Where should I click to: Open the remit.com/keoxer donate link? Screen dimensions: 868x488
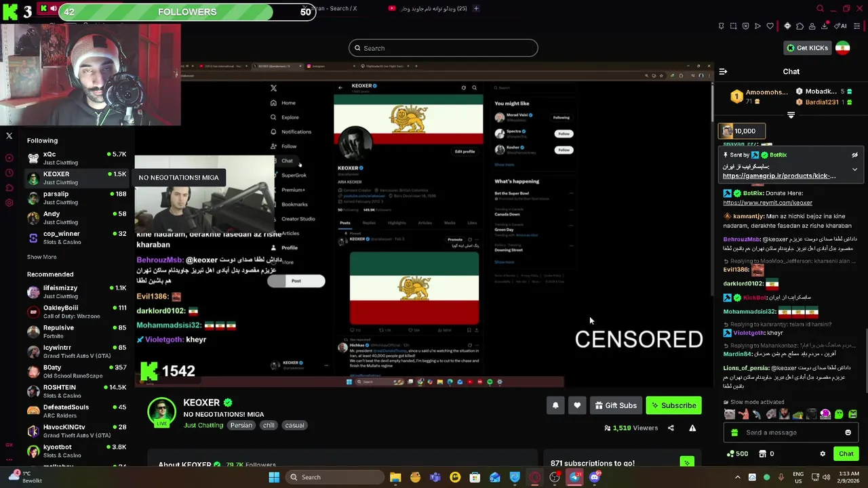[x=768, y=203]
